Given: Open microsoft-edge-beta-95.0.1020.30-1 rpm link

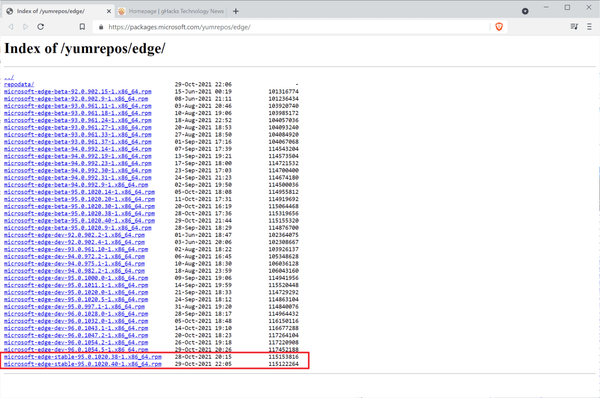Looking at the screenshot, I should tap(80, 206).
